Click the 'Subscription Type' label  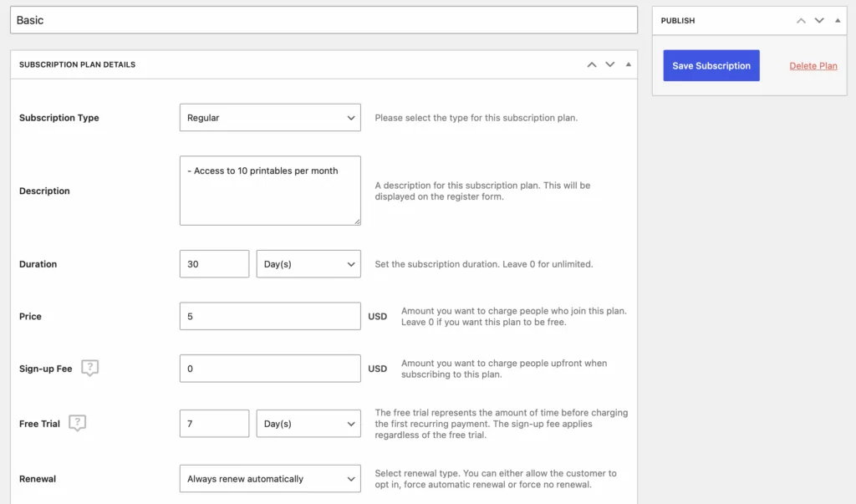59,117
